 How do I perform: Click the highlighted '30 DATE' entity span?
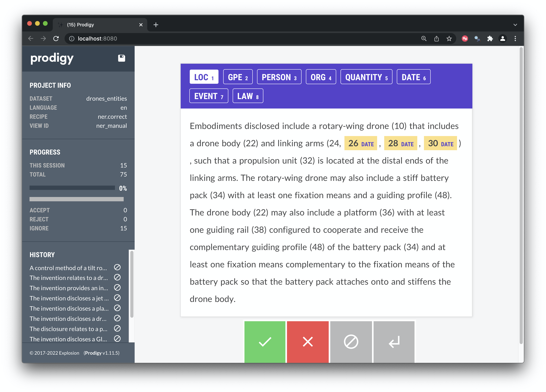[440, 143]
